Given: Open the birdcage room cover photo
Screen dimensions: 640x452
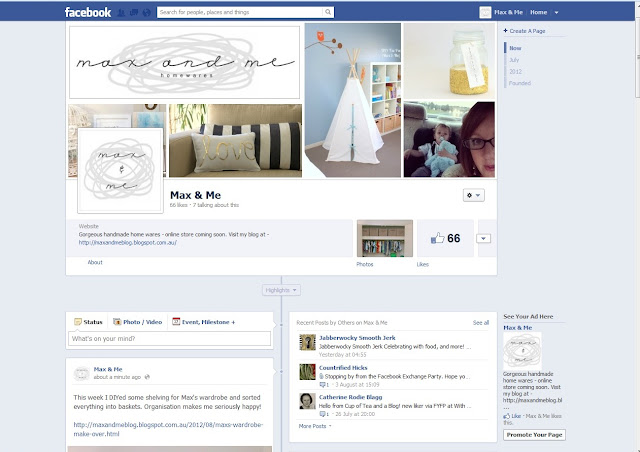Looking at the screenshot, I should (117, 116).
